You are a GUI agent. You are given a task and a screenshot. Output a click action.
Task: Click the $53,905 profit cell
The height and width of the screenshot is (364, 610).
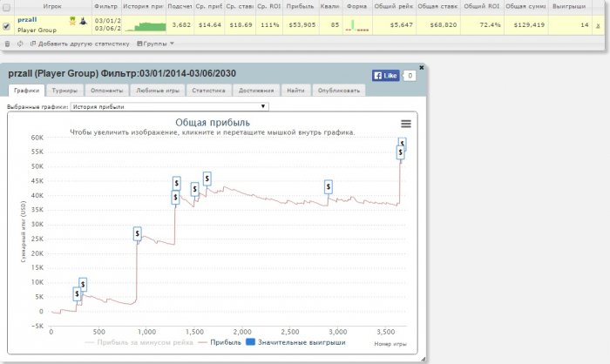tap(302, 25)
